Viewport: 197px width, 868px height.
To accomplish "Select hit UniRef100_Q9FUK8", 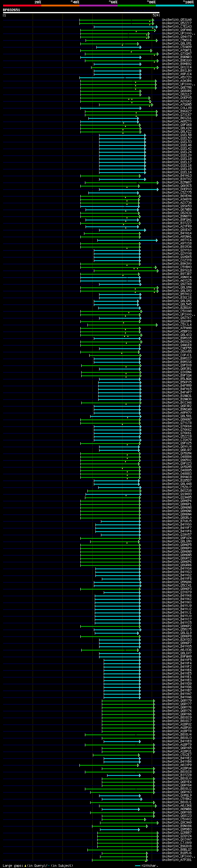I will tap(177, 125).
